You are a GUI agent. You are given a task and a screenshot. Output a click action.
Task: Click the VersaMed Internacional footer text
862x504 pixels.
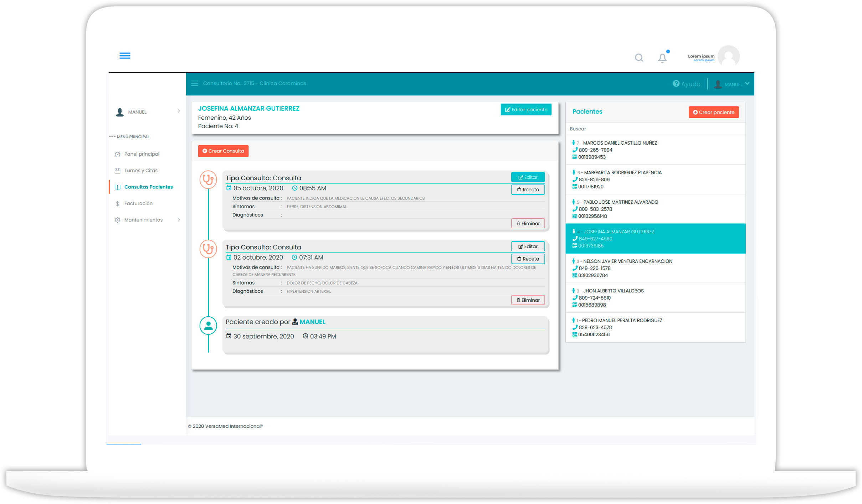click(225, 426)
